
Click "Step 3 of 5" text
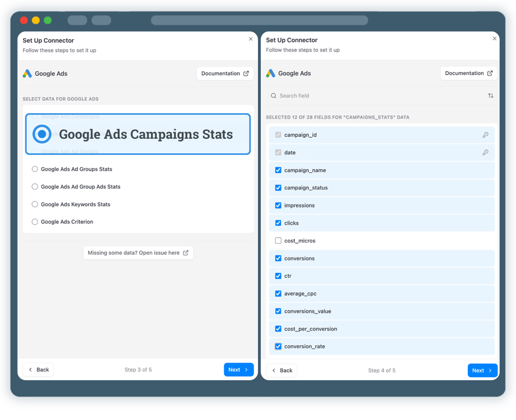coord(138,370)
